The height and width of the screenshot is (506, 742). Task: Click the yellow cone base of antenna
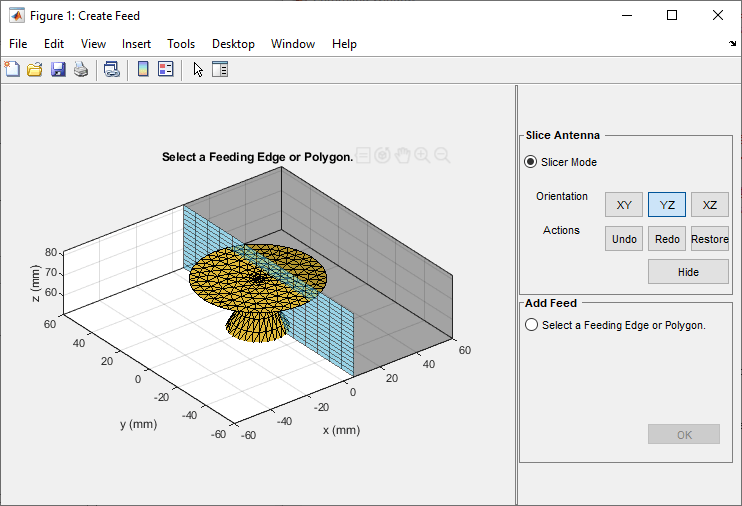tap(258, 327)
